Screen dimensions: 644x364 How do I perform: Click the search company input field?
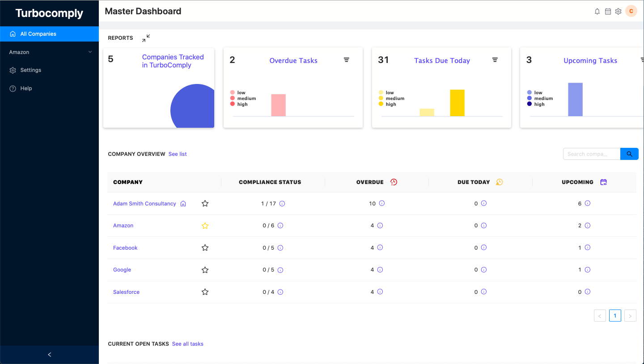click(592, 154)
